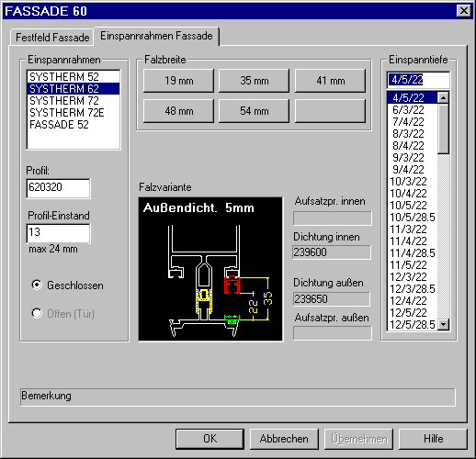Select 7/4/22 in the Einspanntiefe list
Viewport: 476px width, 459px height.
(x=413, y=122)
